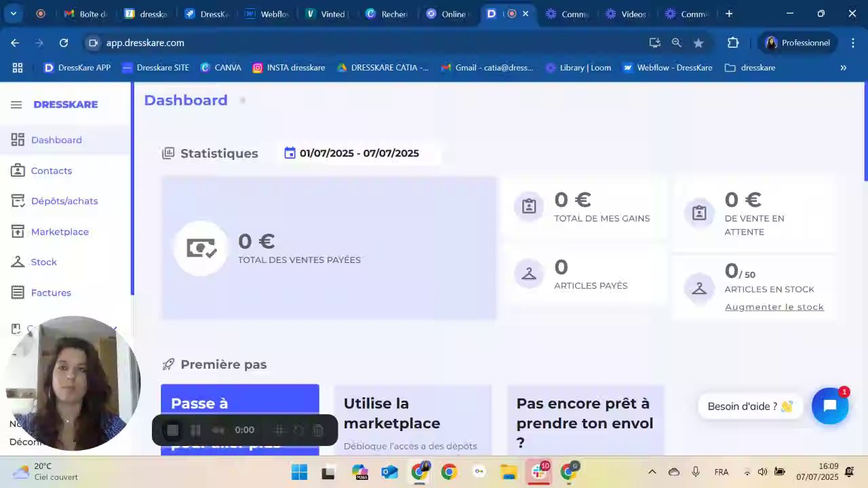Open File Explorer from the taskbar
Image resolution: width=868 pixels, height=488 pixels.
pos(509,472)
